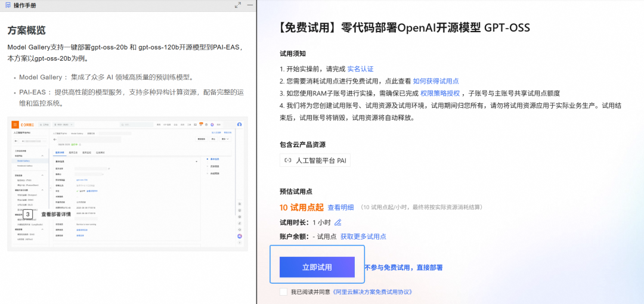Image resolution: width=644 pixels, height=304 pixels.
Task: Click the user avatar icon in embedded screenshot
Action: tap(240, 124)
